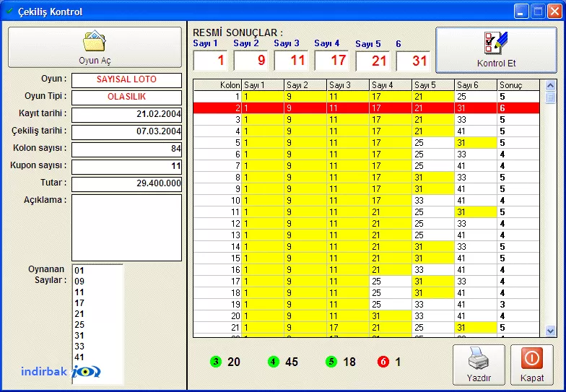Screen dimensions: 566x392
Task: Click the count 20 beside 3-match indicator
Action: coord(234,362)
